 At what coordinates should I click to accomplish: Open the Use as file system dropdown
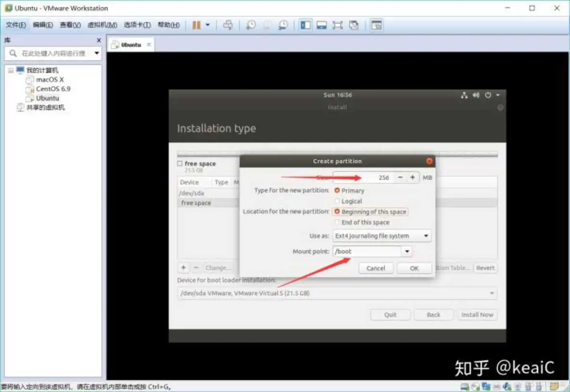coord(426,235)
